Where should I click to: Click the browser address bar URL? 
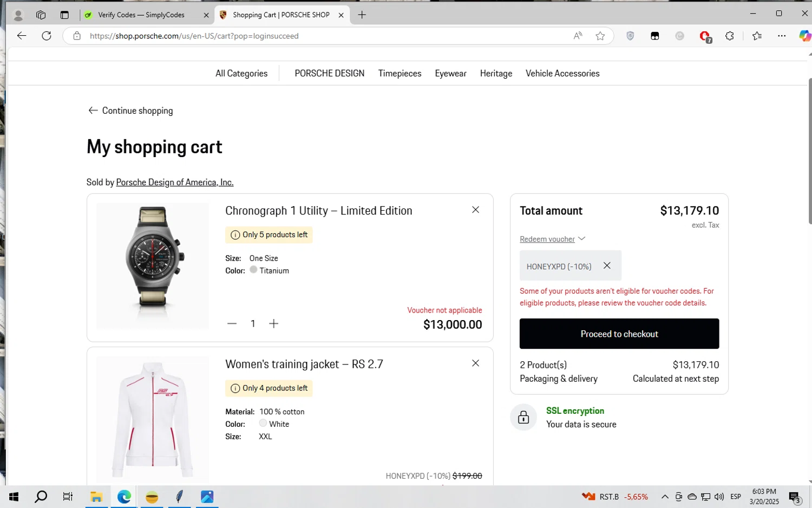(x=194, y=36)
